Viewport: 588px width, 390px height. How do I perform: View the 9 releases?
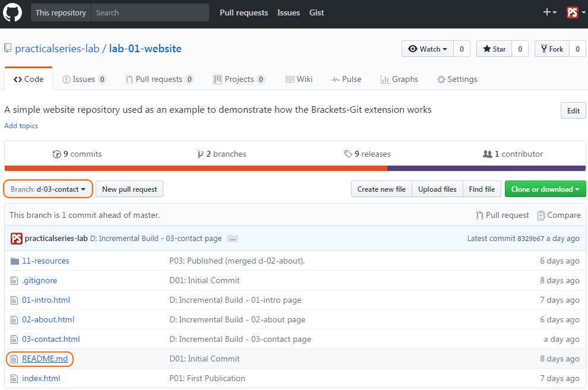coord(367,154)
